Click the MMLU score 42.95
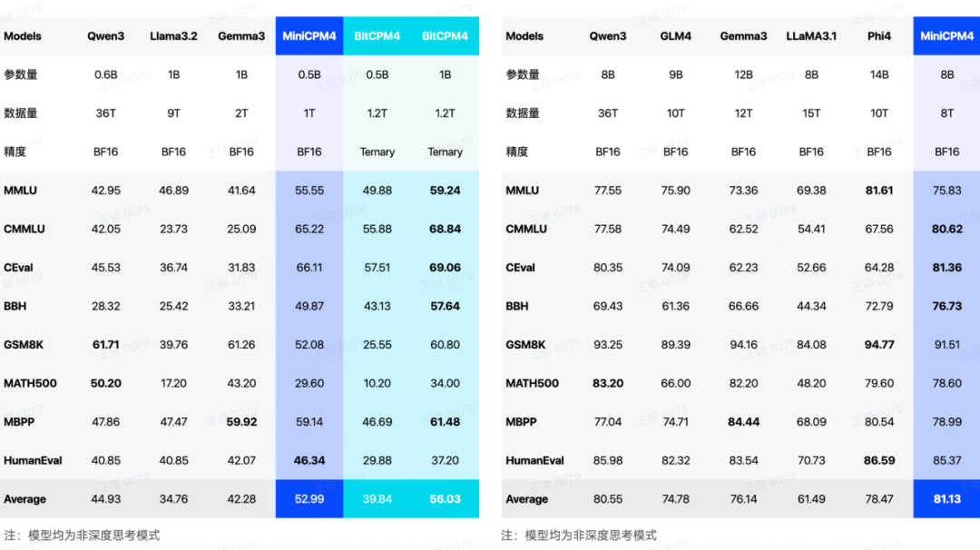This screenshot has width=980, height=550. [x=105, y=190]
